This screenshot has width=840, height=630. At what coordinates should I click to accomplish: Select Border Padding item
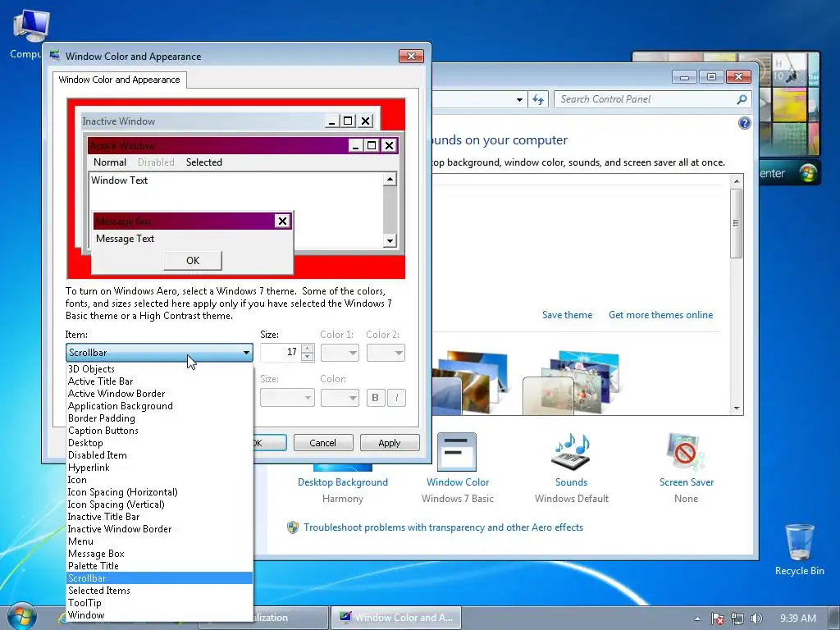click(x=159, y=418)
